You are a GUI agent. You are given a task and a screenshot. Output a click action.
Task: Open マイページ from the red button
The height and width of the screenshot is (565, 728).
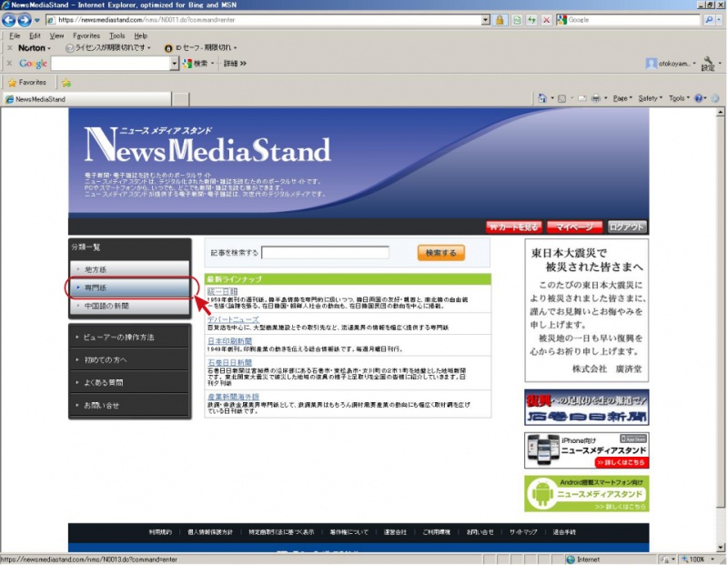pyautogui.click(x=575, y=227)
